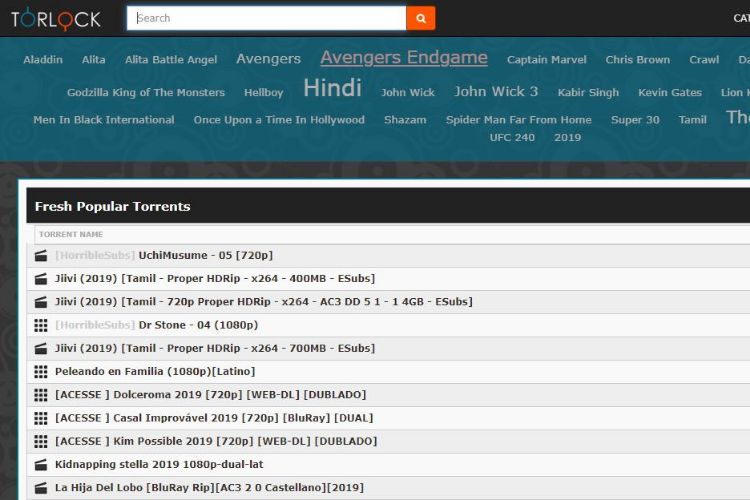Open the Hellboy tag link
This screenshot has height=500, width=750.
[264, 92]
